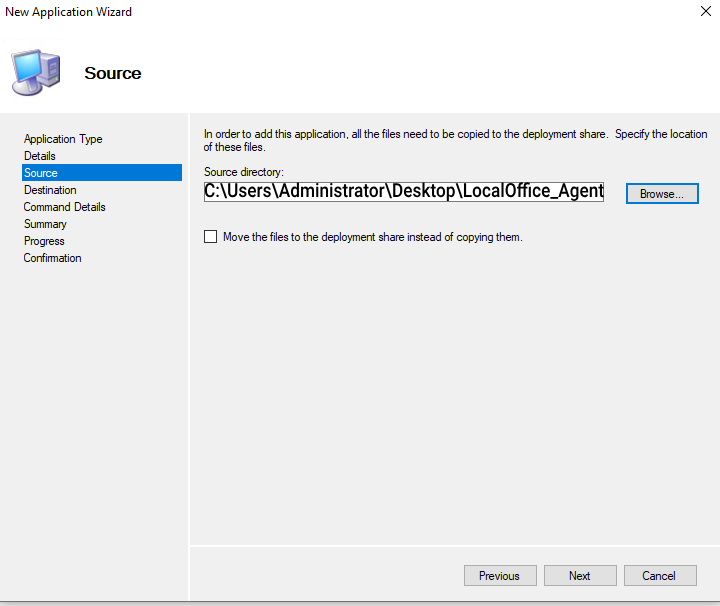Return to the Previous wizard page

[x=500, y=576]
